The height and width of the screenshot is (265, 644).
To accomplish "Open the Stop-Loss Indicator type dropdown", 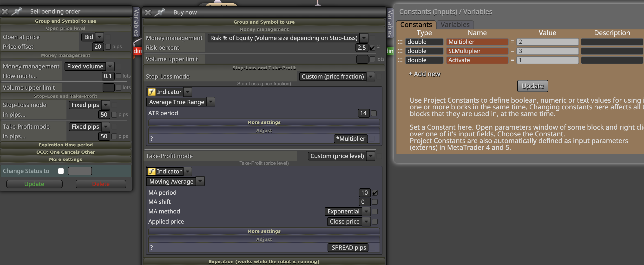I will (188, 92).
